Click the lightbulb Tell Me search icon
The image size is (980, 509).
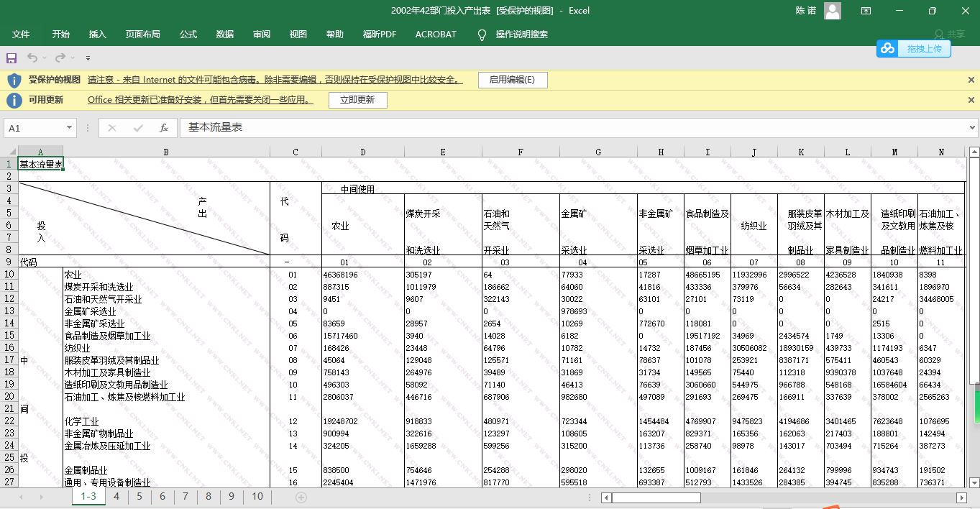point(482,35)
